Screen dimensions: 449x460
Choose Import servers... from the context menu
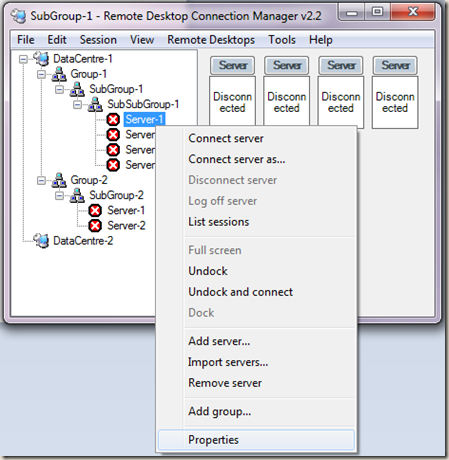(256, 362)
